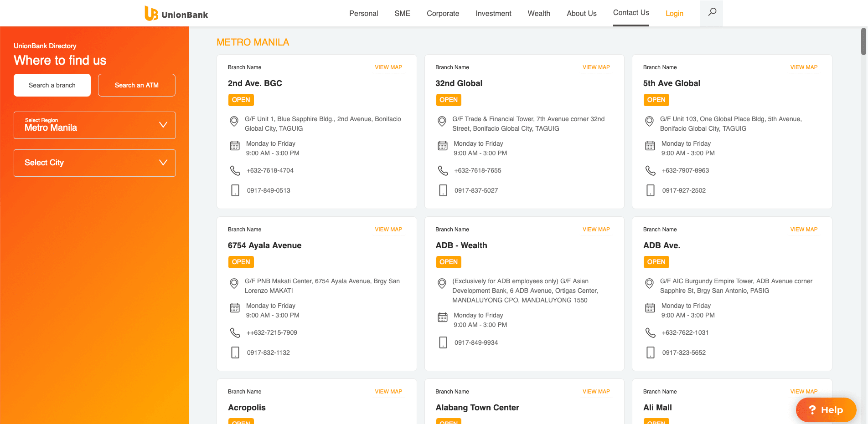Click calendar icon in ADB Ave. card
Viewport: 868px width, 424px height.
click(650, 308)
